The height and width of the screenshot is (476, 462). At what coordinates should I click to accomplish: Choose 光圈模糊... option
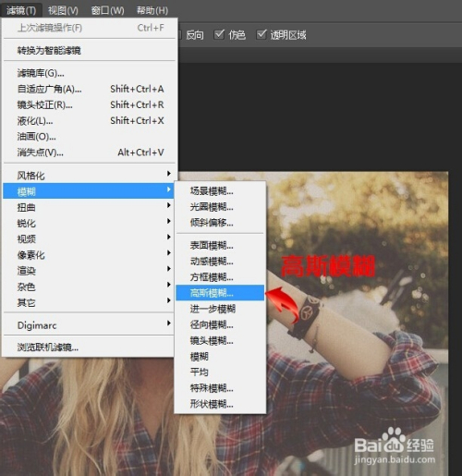[x=220, y=207]
